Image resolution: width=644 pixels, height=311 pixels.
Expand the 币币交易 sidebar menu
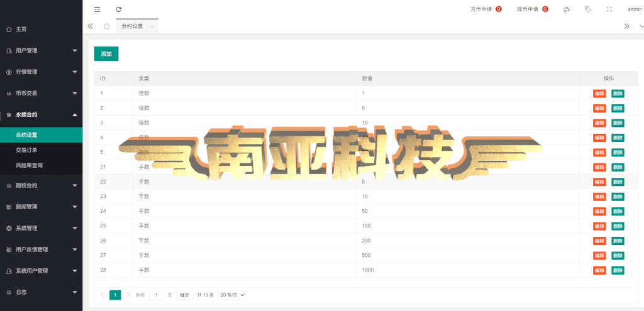coord(41,93)
